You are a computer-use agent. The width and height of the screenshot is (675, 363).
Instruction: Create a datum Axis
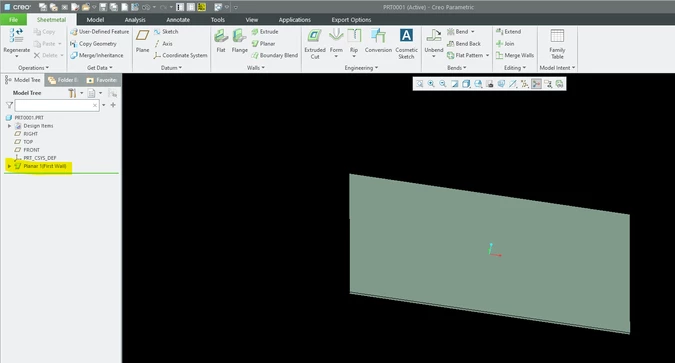tap(164, 43)
